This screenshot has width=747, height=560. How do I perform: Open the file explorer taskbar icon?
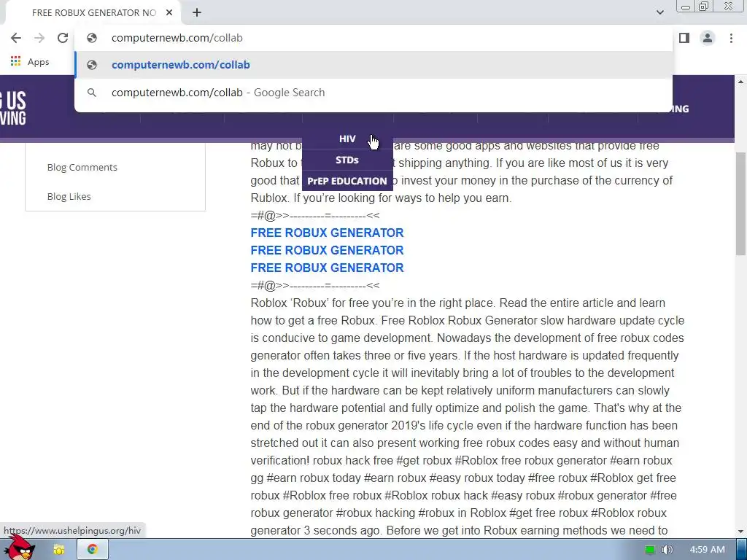click(58, 550)
